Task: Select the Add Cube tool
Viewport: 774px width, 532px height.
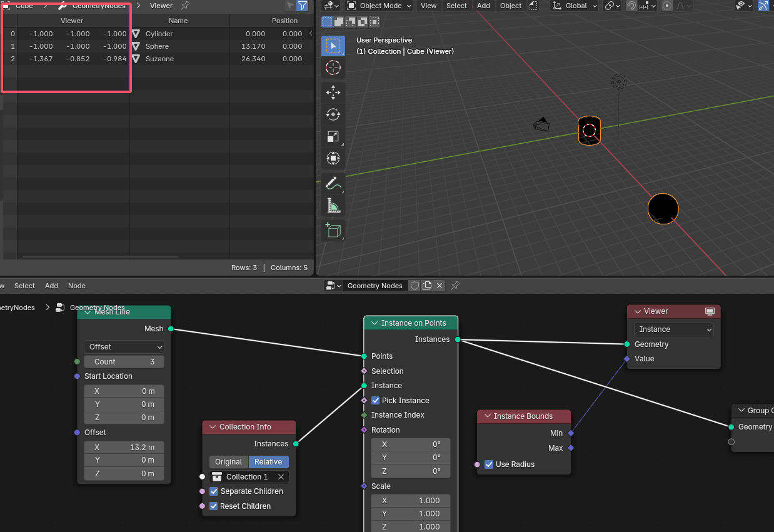Action: pos(333,231)
